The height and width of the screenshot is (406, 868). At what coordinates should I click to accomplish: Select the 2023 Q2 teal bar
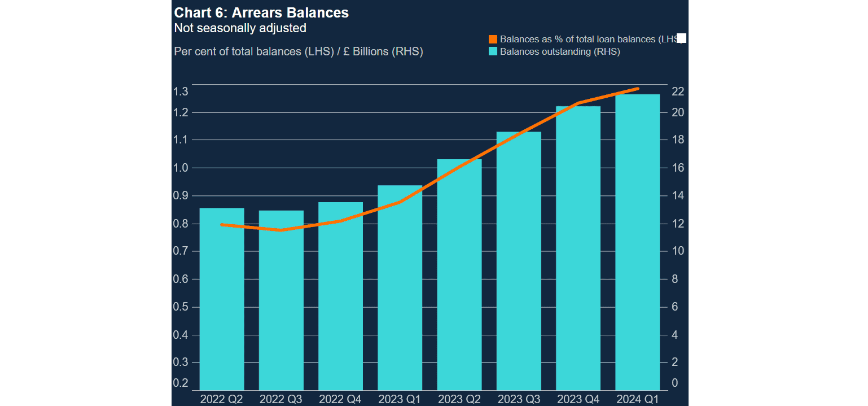click(x=459, y=282)
